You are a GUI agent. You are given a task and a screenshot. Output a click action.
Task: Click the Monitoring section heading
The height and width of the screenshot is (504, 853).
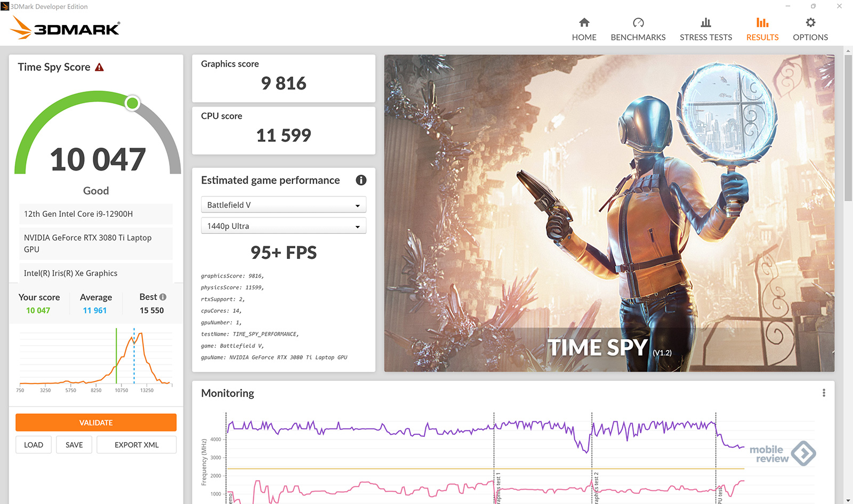pos(228,393)
